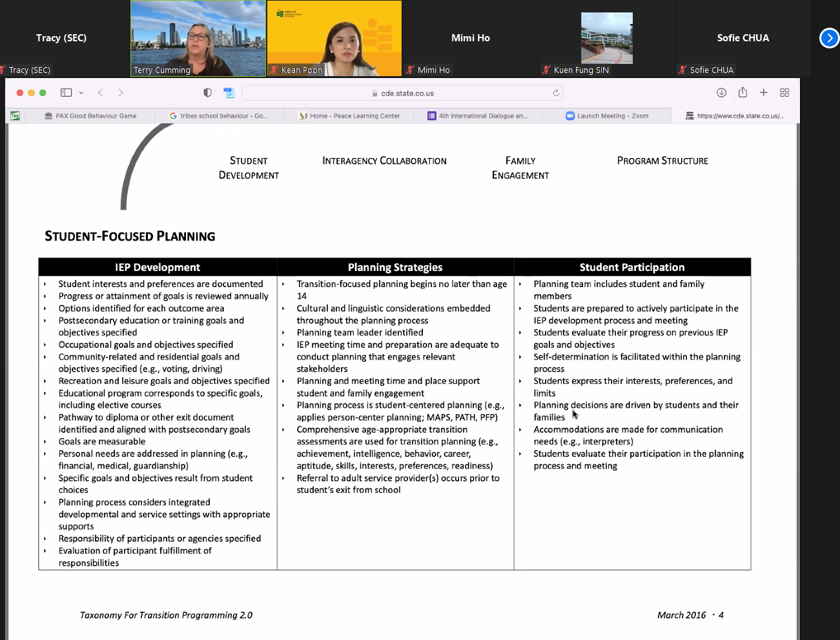The width and height of the screenshot is (840, 640).
Task: Show the tab overview grid icon
Action: [784, 93]
